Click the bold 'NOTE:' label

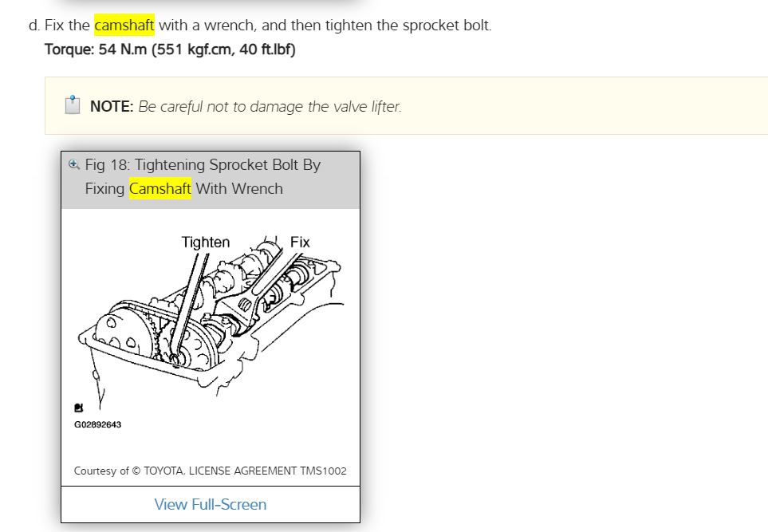coord(112,106)
